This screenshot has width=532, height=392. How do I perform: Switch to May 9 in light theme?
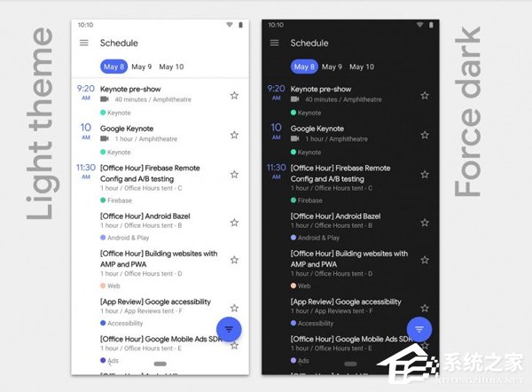coord(142,67)
